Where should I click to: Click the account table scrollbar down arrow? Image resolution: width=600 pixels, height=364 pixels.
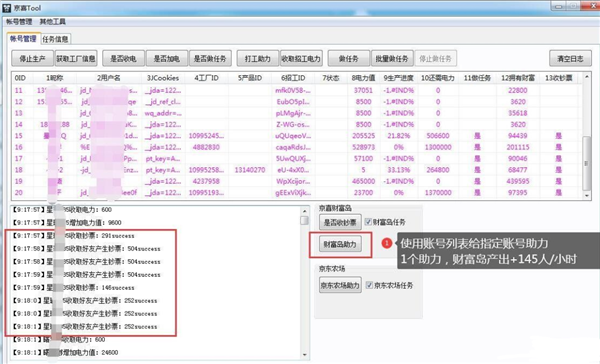tap(586, 195)
